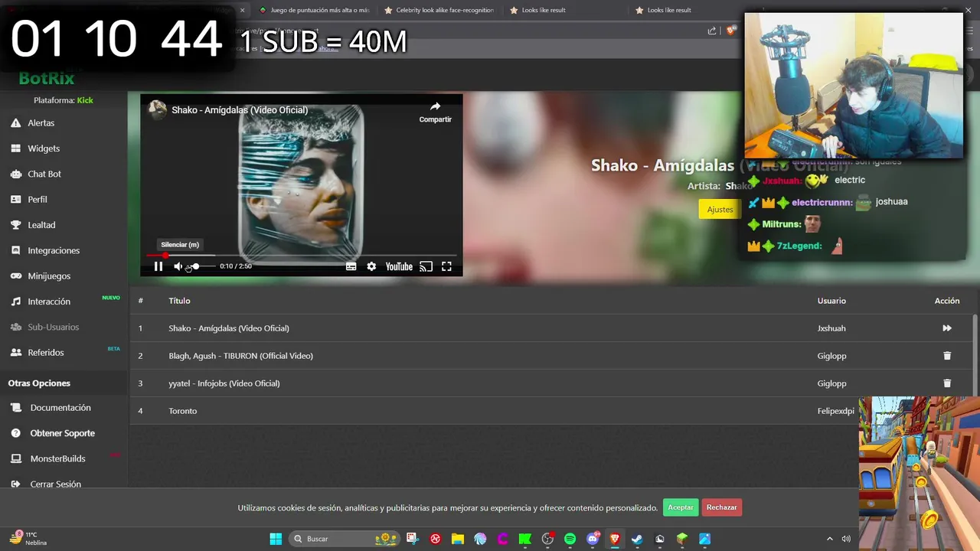Show hidden system tray icons
This screenshot has height=551, width=980.
point(829,539)
